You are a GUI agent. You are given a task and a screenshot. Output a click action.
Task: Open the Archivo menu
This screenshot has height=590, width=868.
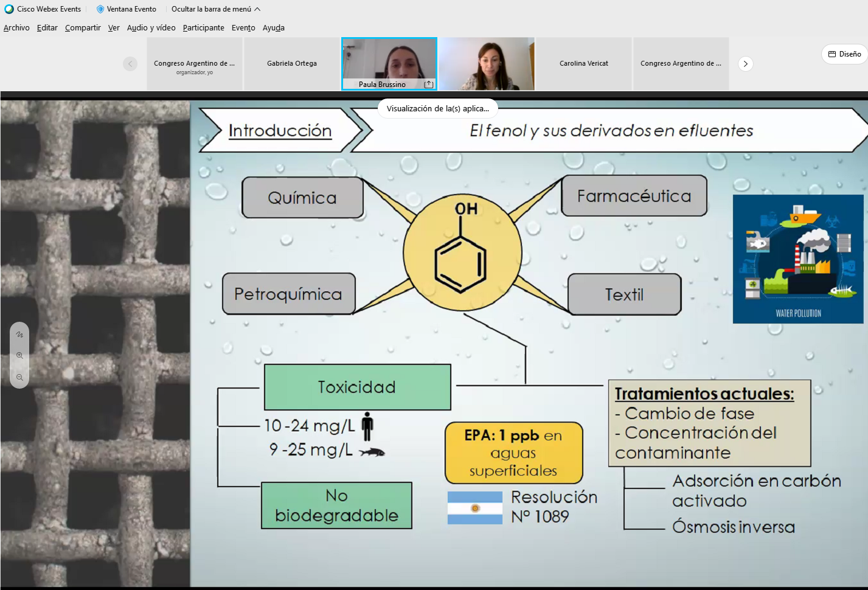pos(16,28)
